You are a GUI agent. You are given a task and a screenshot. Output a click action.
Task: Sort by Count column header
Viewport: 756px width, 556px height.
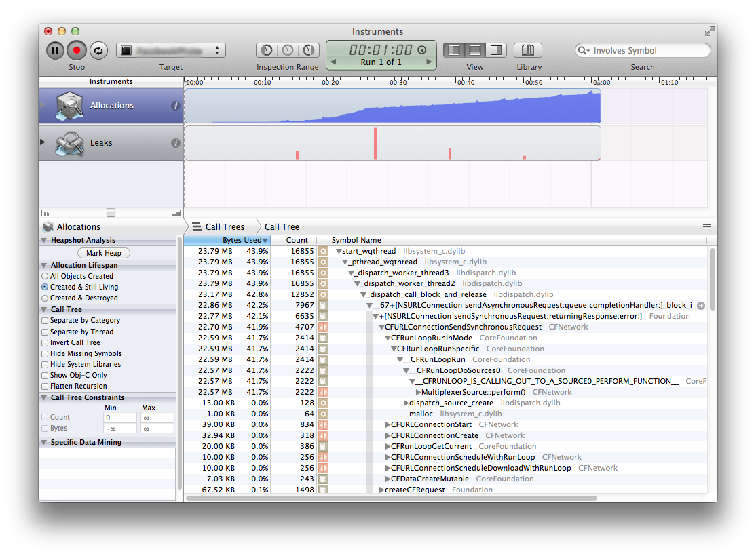(293, 240)
